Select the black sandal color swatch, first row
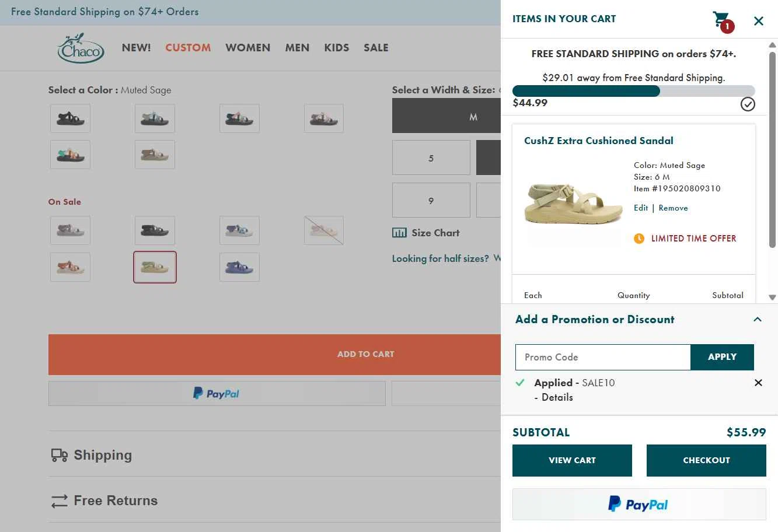Screen dimensions: 778x532 pos(70,118)
